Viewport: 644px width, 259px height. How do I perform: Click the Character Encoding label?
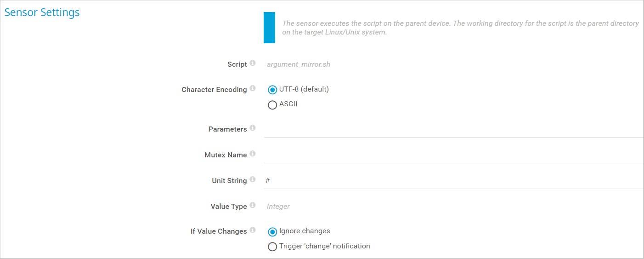point(214,90)
